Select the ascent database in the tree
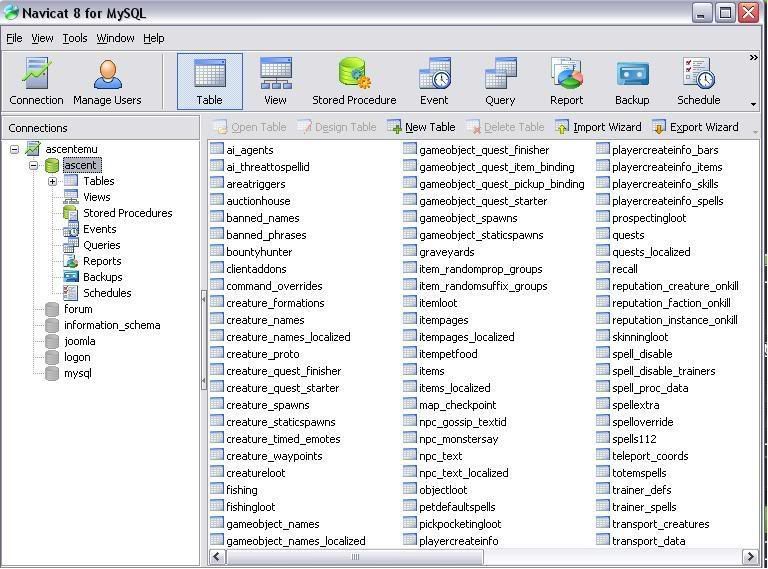This screenshot has width=768, height=569. tap(81, 165)
